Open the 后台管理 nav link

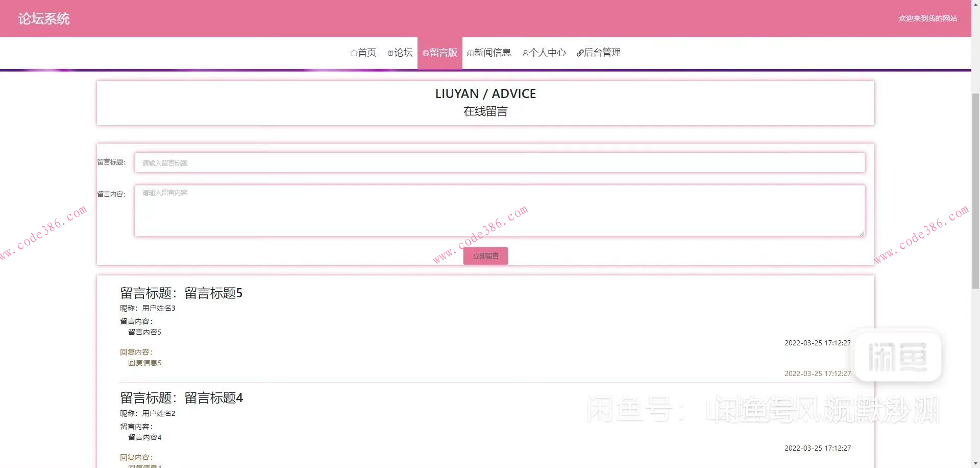pyautogui.click(x=599, y=53)
